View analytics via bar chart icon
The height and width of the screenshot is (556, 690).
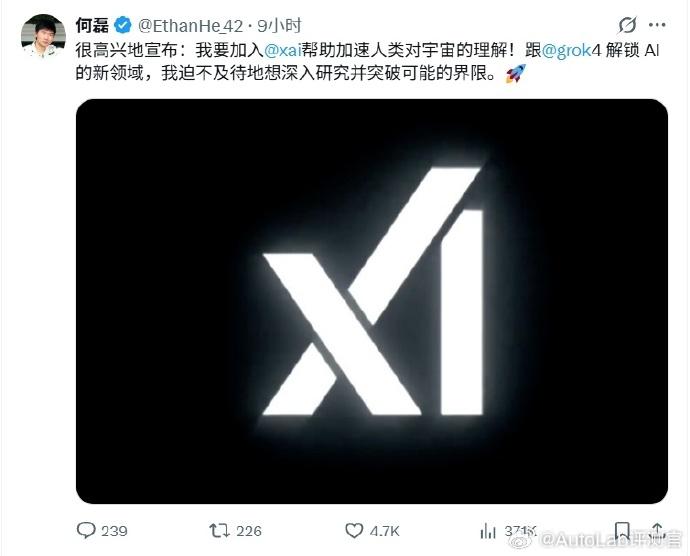coord(488,531)
